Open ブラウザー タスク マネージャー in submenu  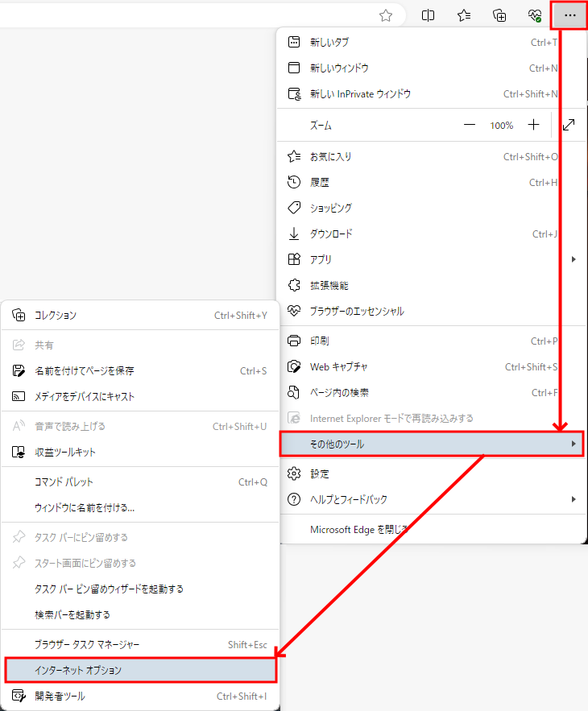coord(141,644)
